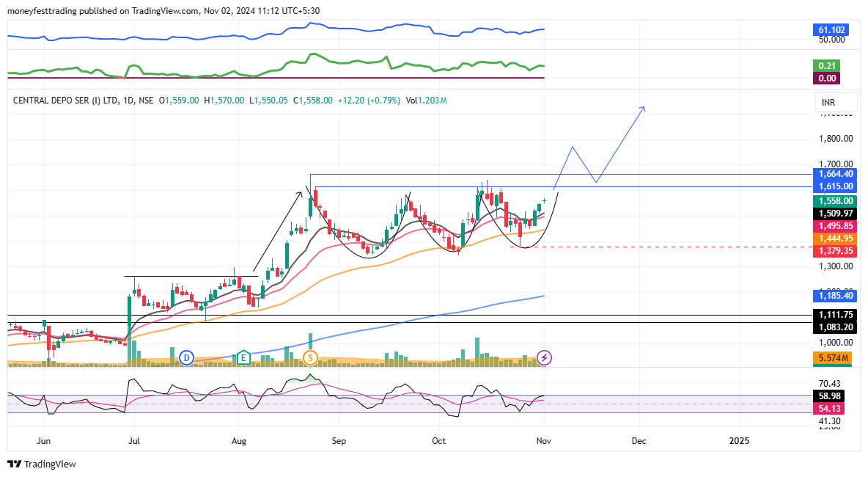The height and width of the screenshot is (477, 868).
Task: Click the 41.30 RSI scale value
Action: 829,421
